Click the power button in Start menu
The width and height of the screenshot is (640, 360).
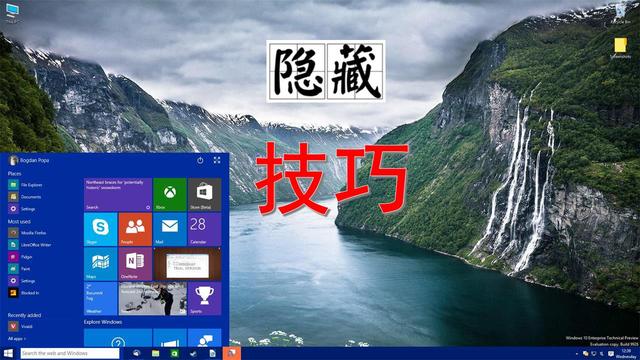[200, 160]
